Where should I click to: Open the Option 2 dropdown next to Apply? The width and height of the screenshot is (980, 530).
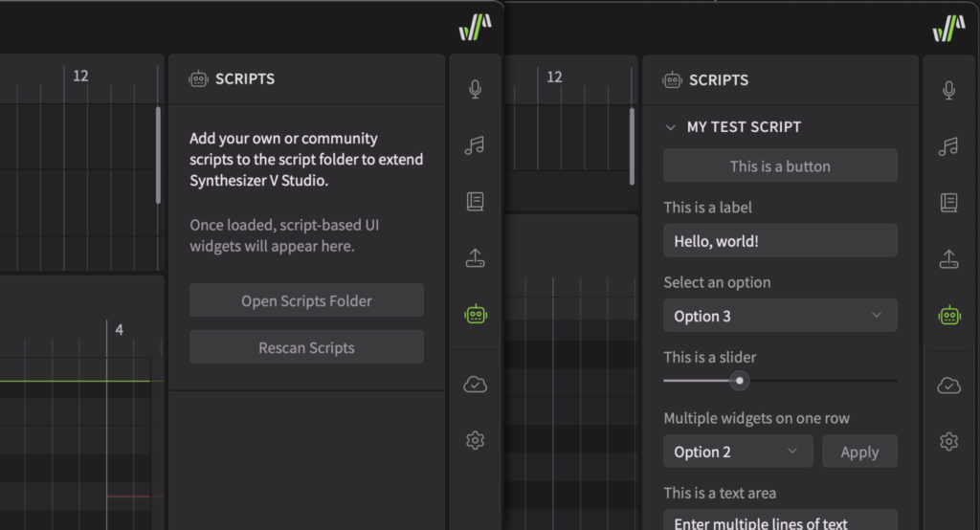[737, 452]
